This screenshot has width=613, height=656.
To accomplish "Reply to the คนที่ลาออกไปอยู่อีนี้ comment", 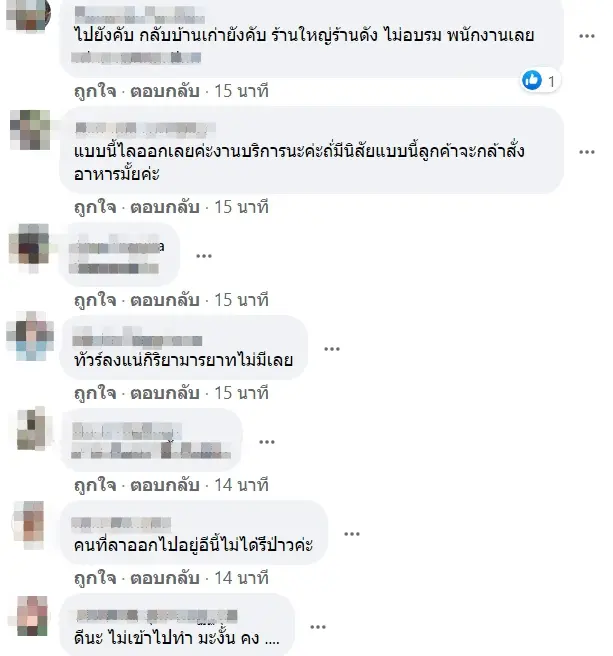I will pos(164,578).
